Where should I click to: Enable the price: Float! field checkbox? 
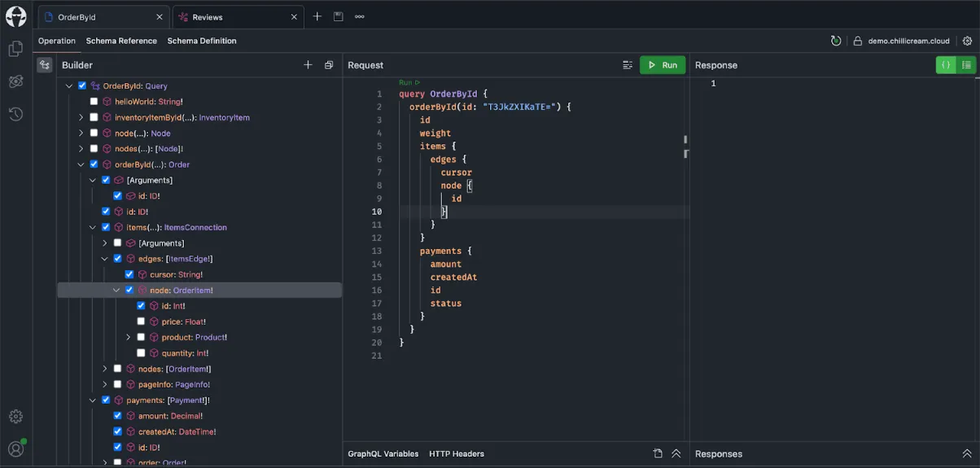[141, 321]
